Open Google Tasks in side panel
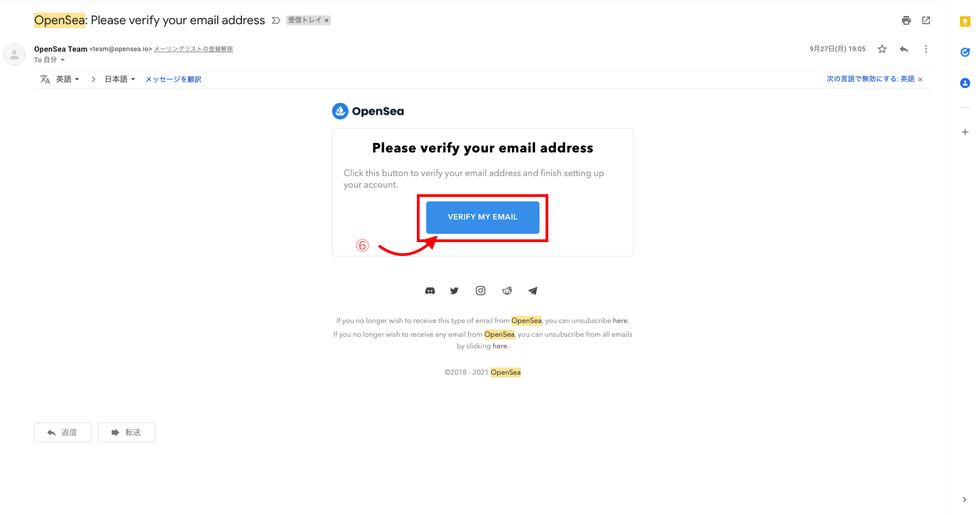 click(965, 52)
